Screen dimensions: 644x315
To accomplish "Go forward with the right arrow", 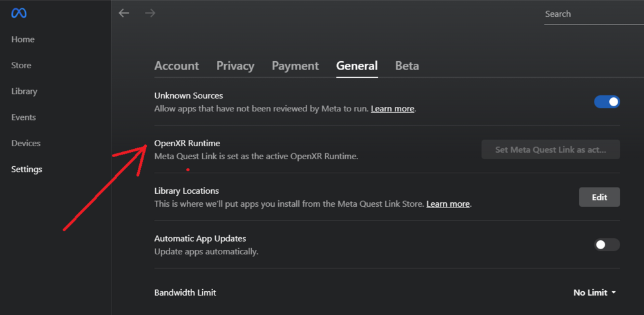I will [150, 13].
